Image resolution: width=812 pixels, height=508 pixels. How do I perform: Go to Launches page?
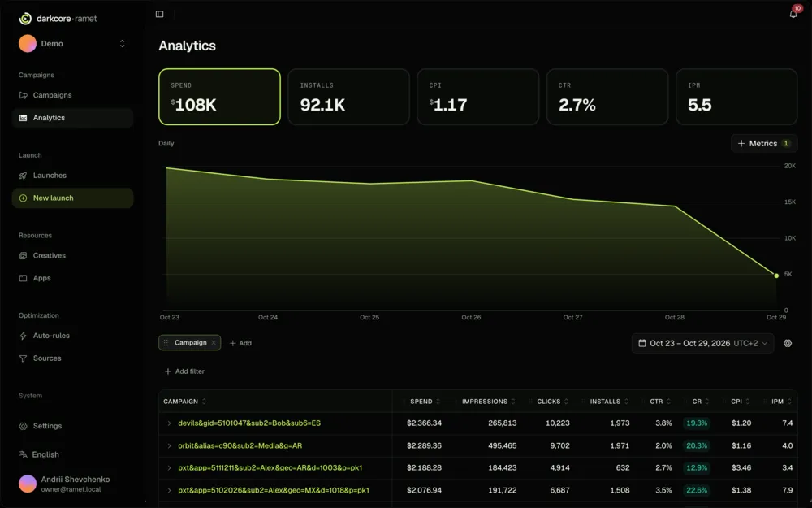click(x=72, y=176)
